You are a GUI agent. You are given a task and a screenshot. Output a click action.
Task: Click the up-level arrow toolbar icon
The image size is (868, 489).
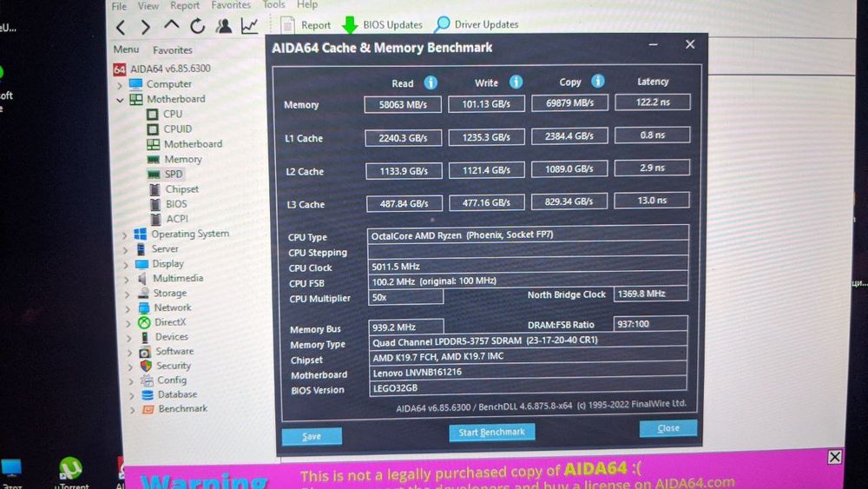point(172,25)
